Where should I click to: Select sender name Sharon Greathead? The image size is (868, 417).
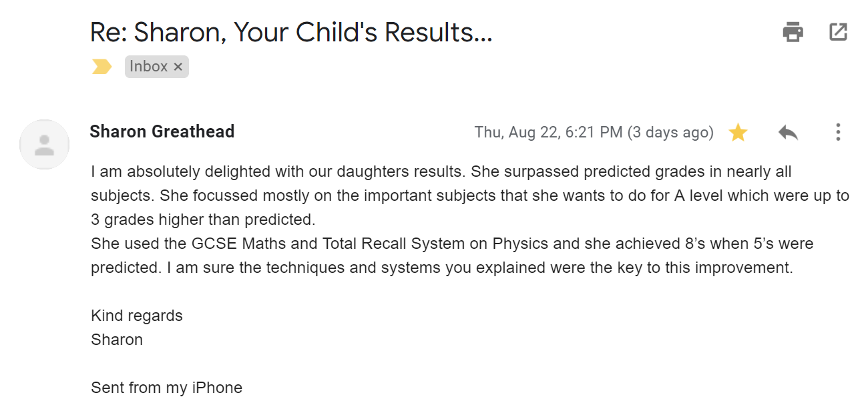tap(162, 131)
